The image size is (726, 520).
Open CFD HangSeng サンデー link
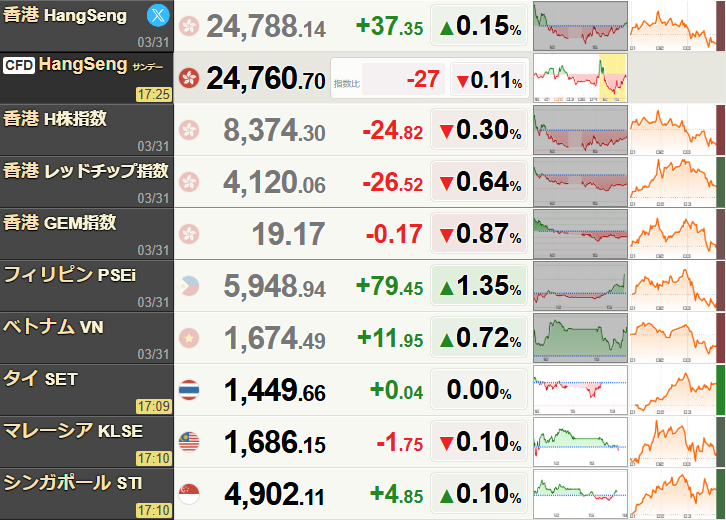101,65
